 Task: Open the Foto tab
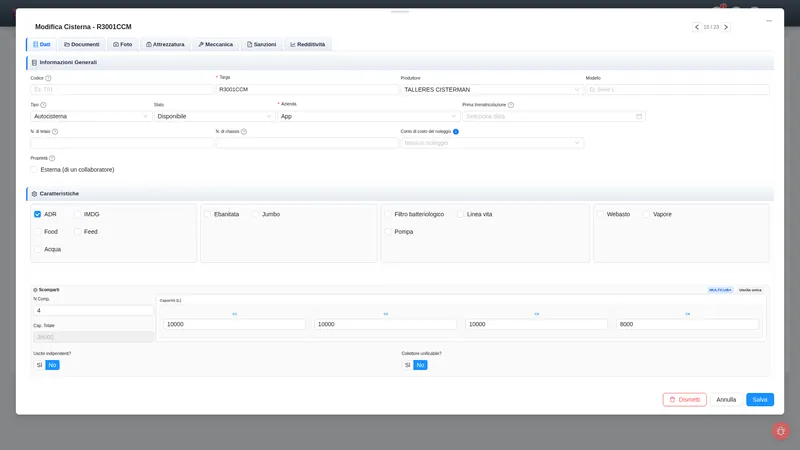click(122, 44)
